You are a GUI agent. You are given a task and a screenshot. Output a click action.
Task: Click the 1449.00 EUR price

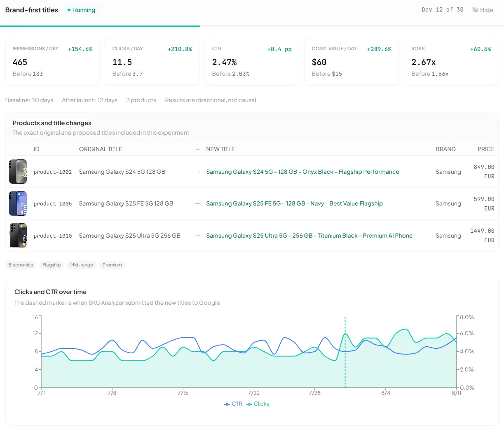[x=482, y=235]
